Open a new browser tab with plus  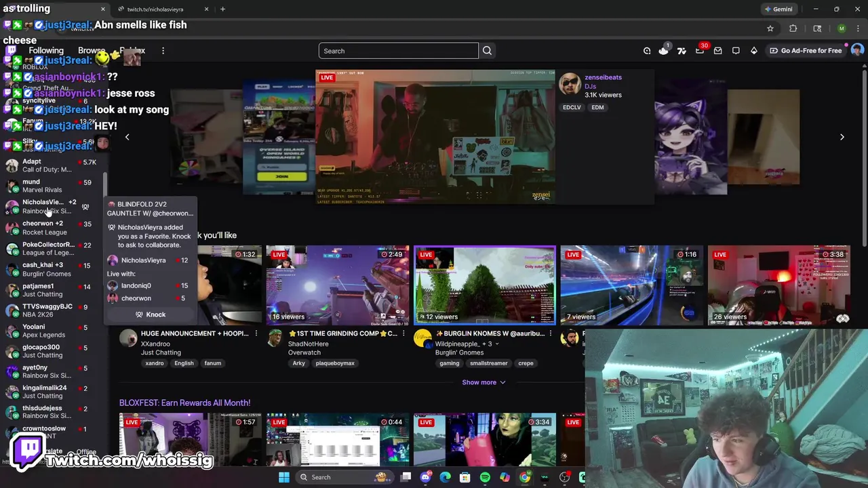[222, 9]
